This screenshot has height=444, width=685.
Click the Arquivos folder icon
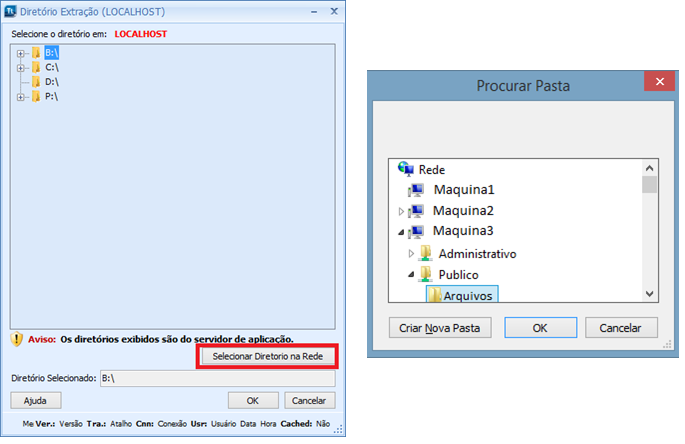(434, 295)
